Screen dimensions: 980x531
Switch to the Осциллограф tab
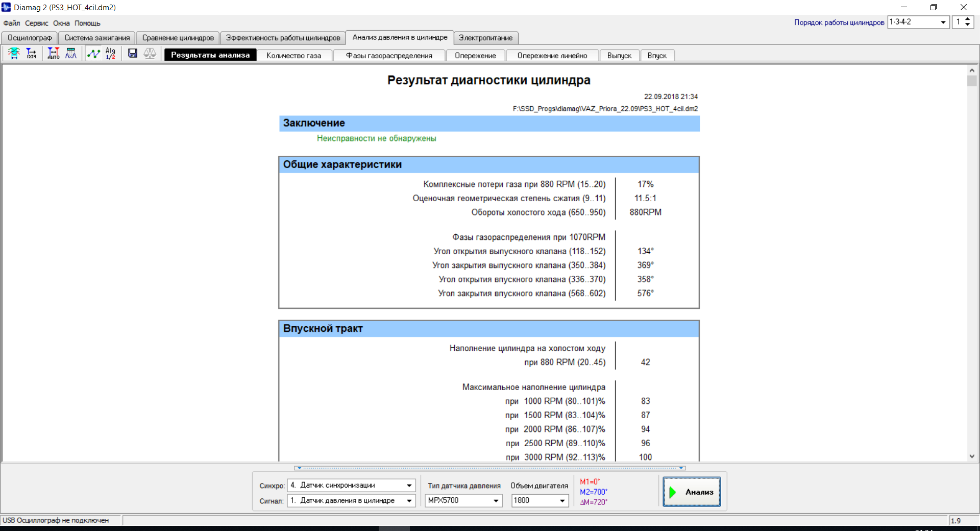point(30,38)
